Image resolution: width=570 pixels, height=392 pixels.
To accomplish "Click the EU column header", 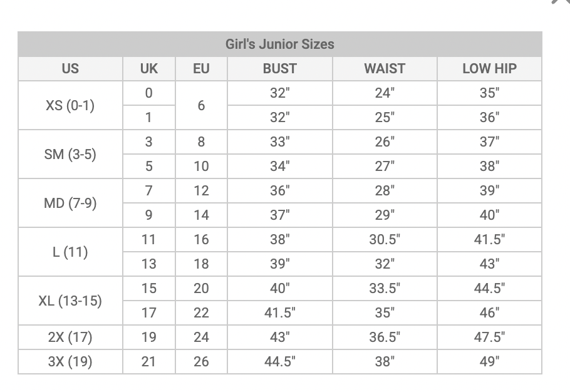I will [x=201, y=69].
